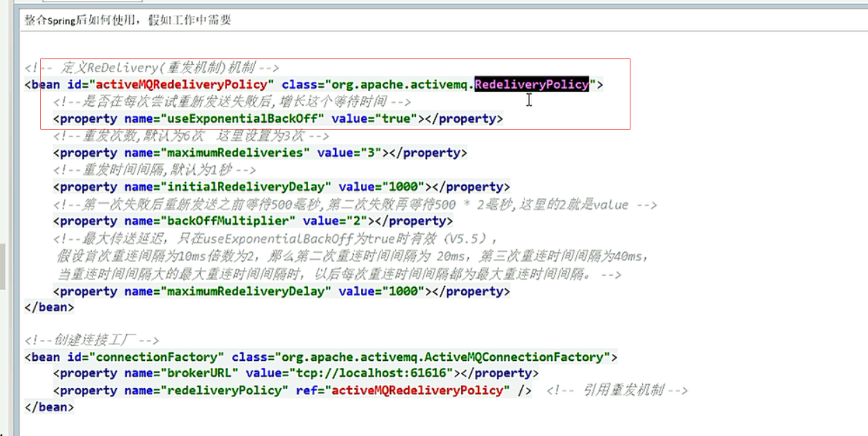
Task: Click the comment 是否在每次尝试重新发送失败后,增长这个等待时间
Action: 233,102
